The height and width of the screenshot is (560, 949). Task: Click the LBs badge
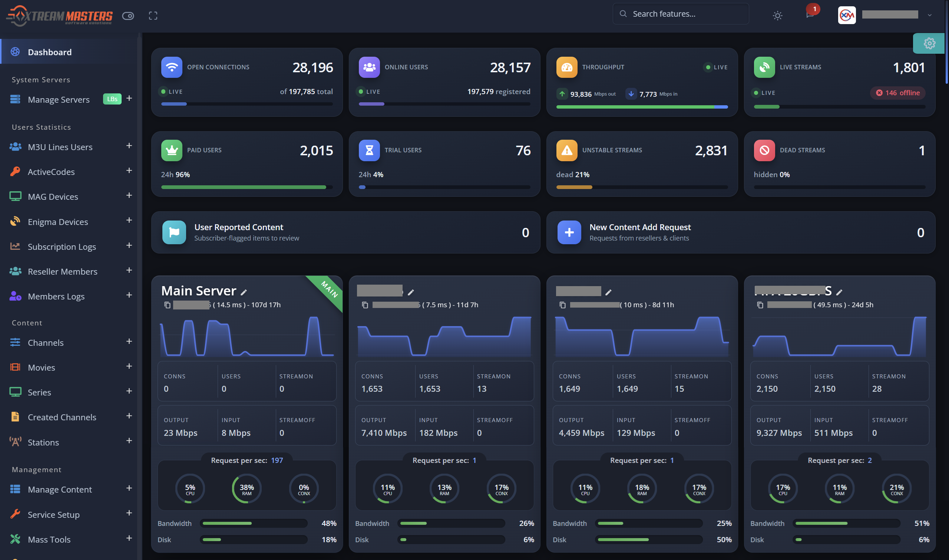112,99
